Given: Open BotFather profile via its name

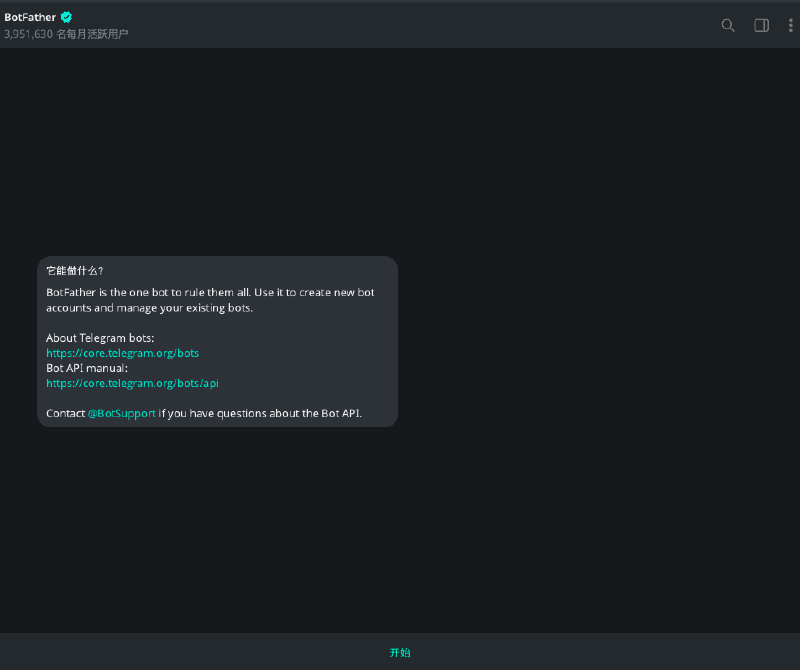Looking at the screenshot, I should (x=30, y=17).
